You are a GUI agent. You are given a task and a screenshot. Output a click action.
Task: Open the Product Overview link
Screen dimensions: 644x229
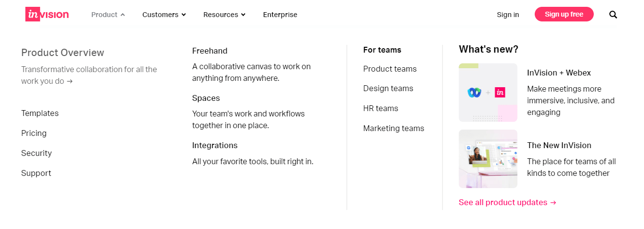tap(62, 53)
